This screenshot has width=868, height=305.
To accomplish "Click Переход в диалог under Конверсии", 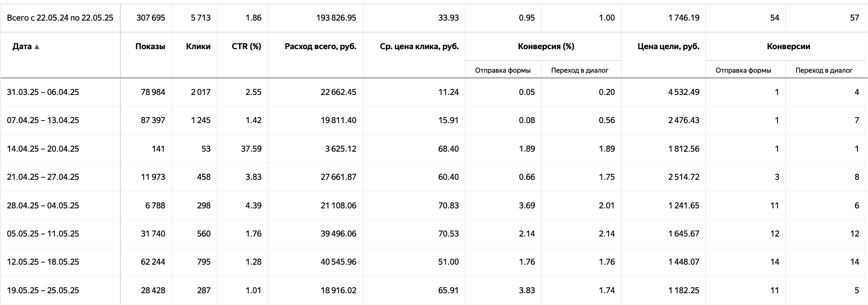I will (824, 70).
